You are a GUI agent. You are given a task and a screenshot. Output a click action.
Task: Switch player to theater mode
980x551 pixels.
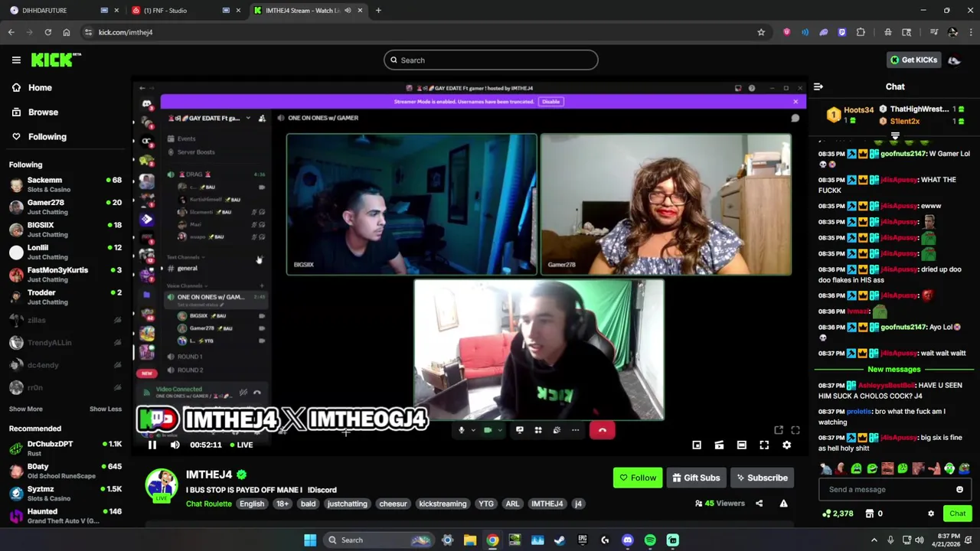point(741,445)
